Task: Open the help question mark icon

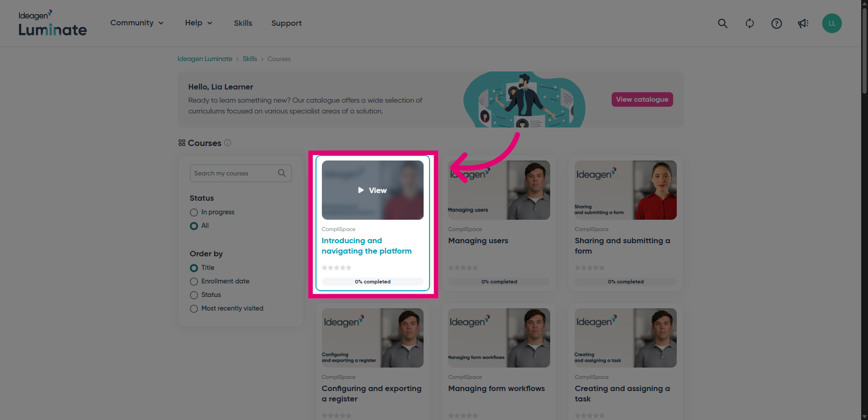Action: click(x=776, y=24)
